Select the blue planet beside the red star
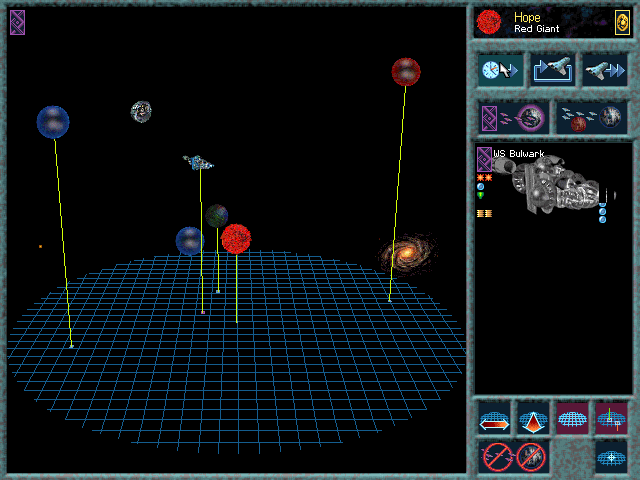The image size is (640, 480). click(x=189, y=241)
